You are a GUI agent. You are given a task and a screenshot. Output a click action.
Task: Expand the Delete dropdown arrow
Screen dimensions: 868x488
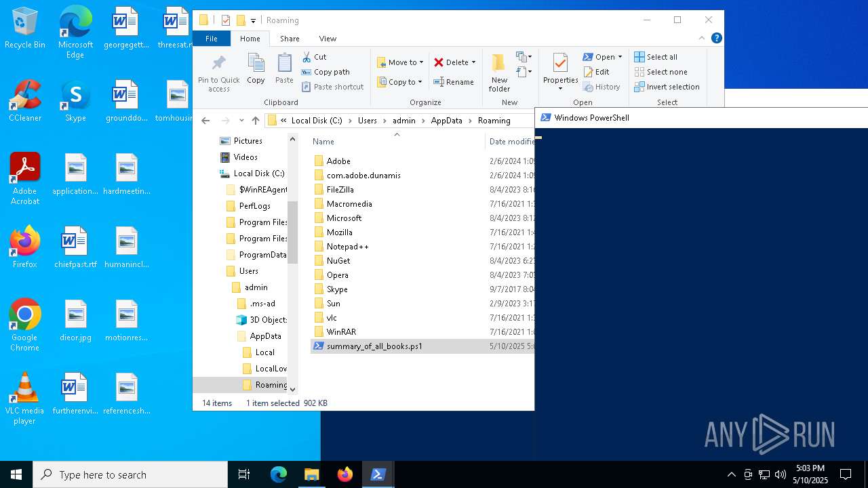pos(473,62)
